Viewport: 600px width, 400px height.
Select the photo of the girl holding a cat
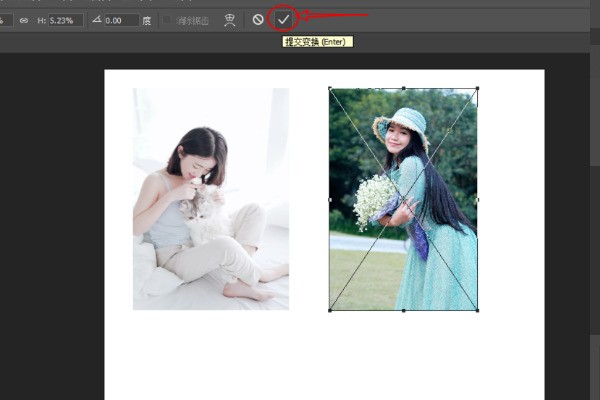click(211, 198)
